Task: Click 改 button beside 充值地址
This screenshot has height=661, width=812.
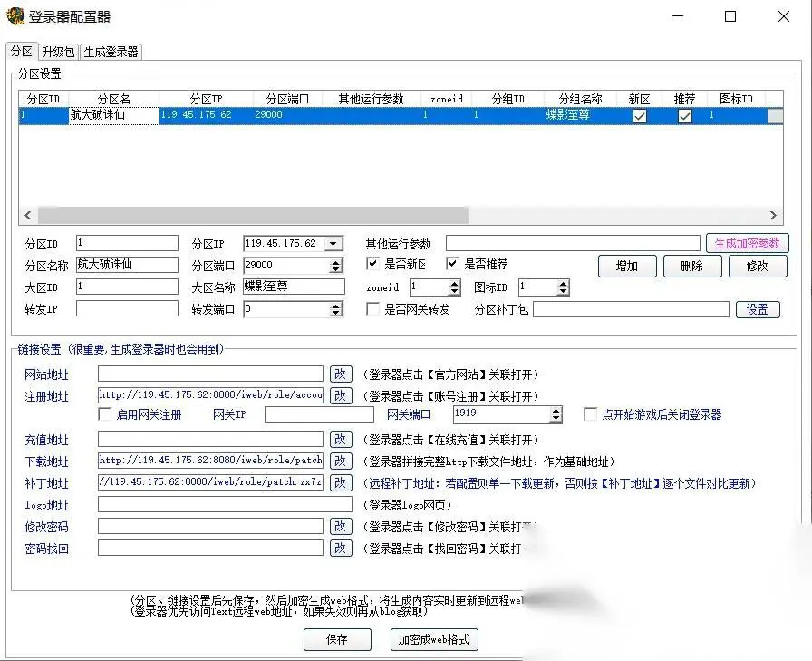Action: [341, 439]
